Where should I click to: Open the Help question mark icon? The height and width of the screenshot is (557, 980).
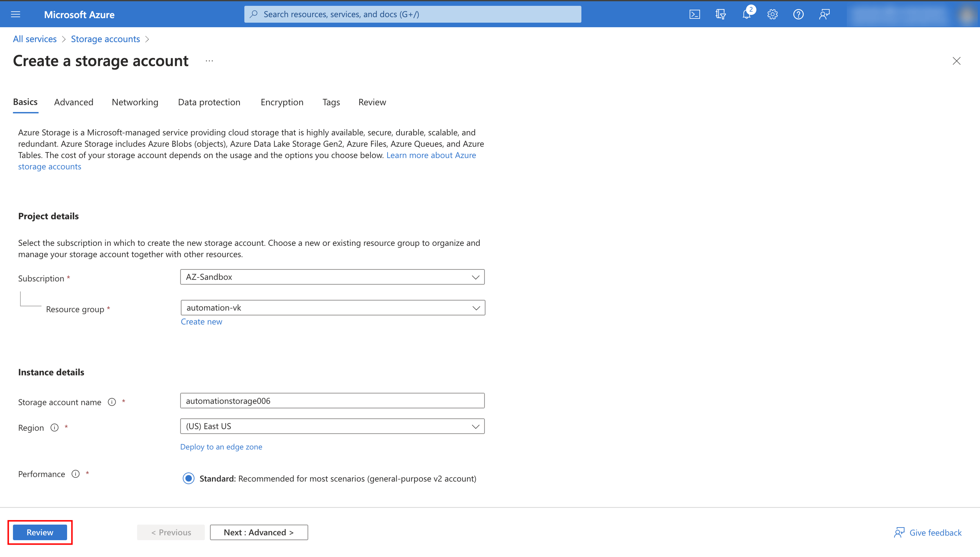(x=799, y=15)
